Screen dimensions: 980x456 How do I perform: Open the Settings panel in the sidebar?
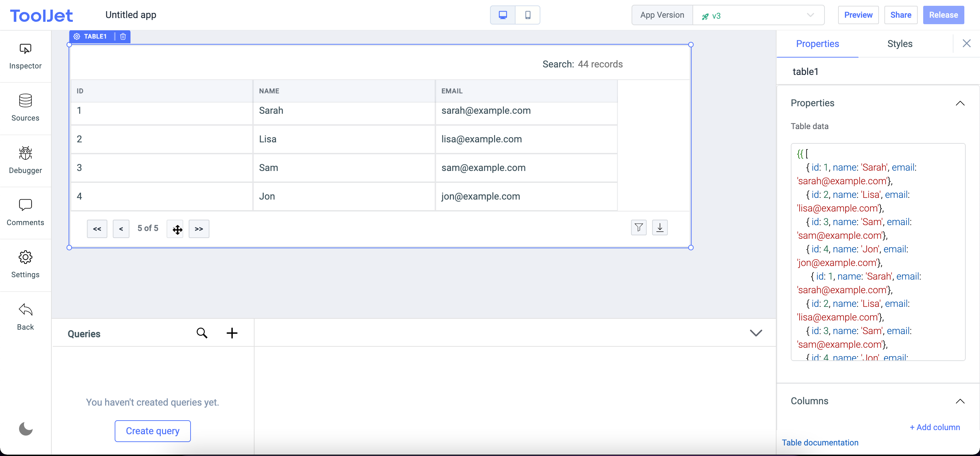tap(25, 264)
